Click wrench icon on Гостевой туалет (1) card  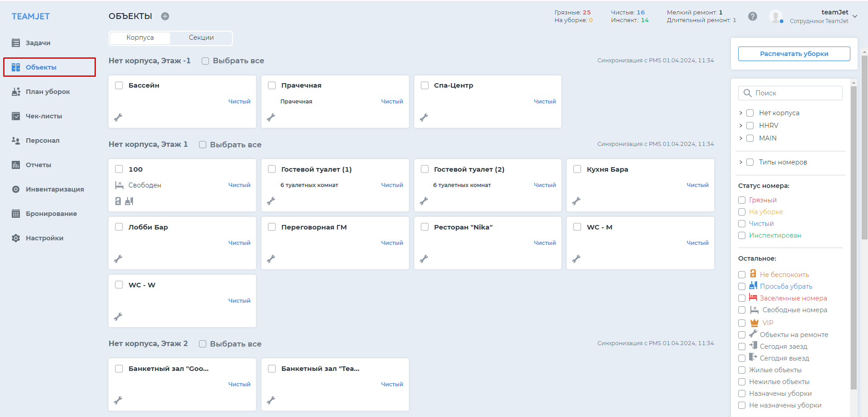click(271, 201)
